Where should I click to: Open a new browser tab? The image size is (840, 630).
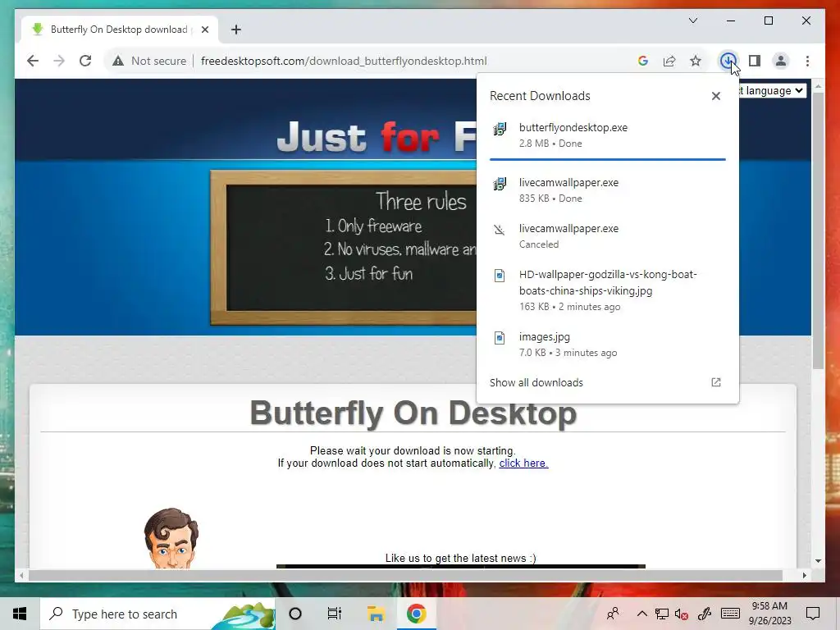(x=236, y=30)
